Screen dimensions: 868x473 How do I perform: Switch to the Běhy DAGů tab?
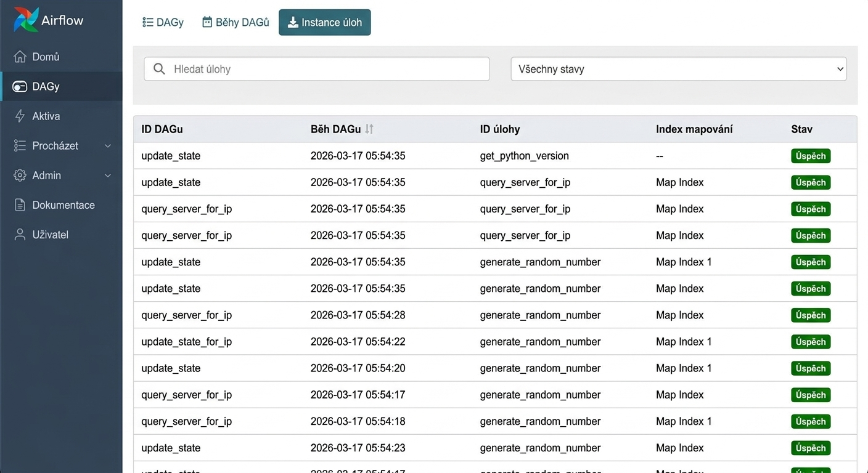[x=235, y=22]
